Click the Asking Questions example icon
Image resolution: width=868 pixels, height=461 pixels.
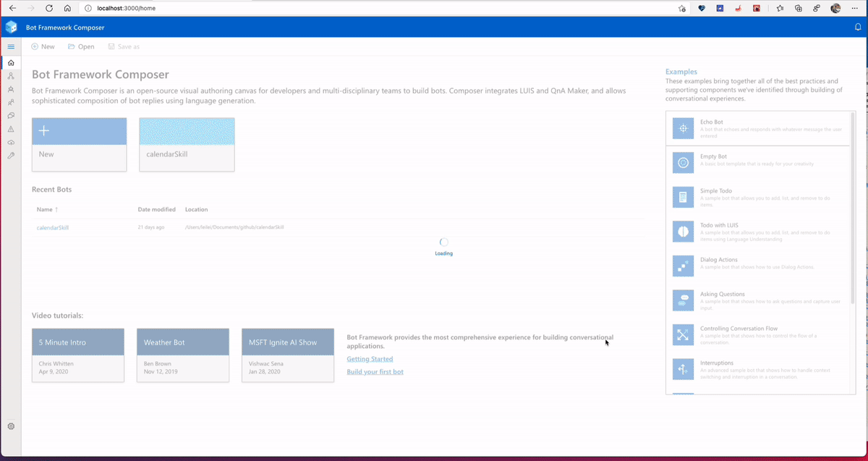coord(683,300)
